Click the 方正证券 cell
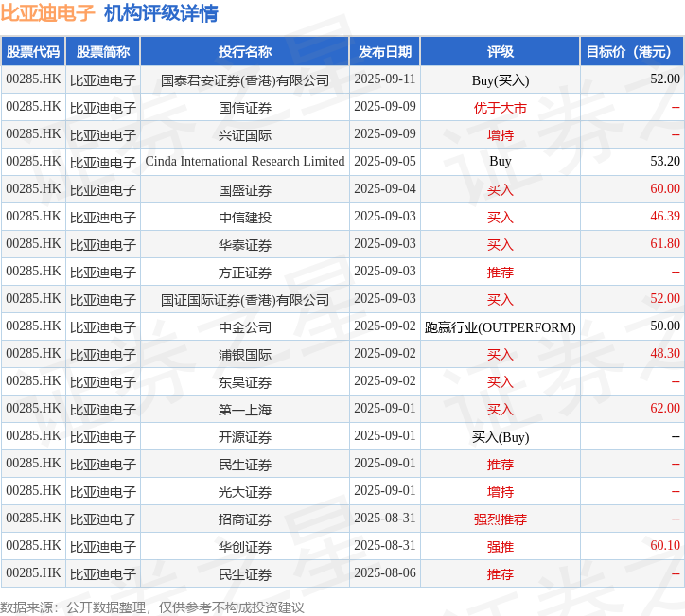The height and width of the screenshot is (616, 685). tap(245, 273)
